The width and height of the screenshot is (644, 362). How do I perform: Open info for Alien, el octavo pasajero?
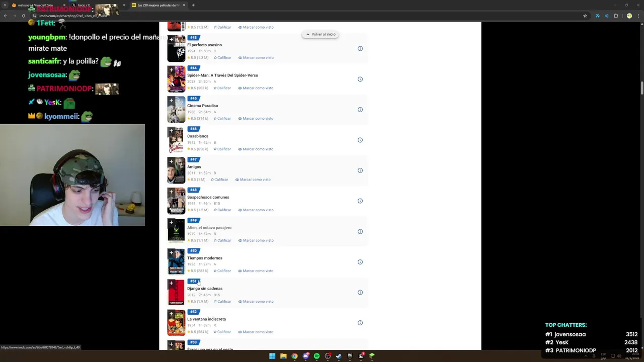point(360,232)
